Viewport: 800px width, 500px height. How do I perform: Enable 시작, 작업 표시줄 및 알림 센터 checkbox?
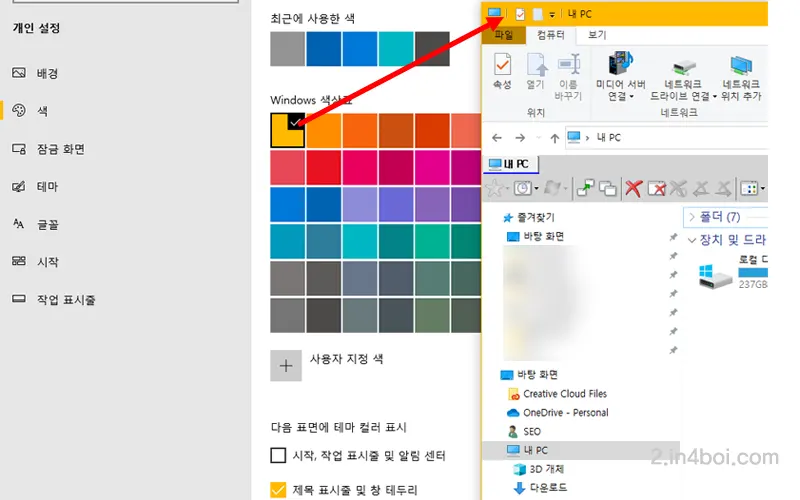[x=278, y=455]
